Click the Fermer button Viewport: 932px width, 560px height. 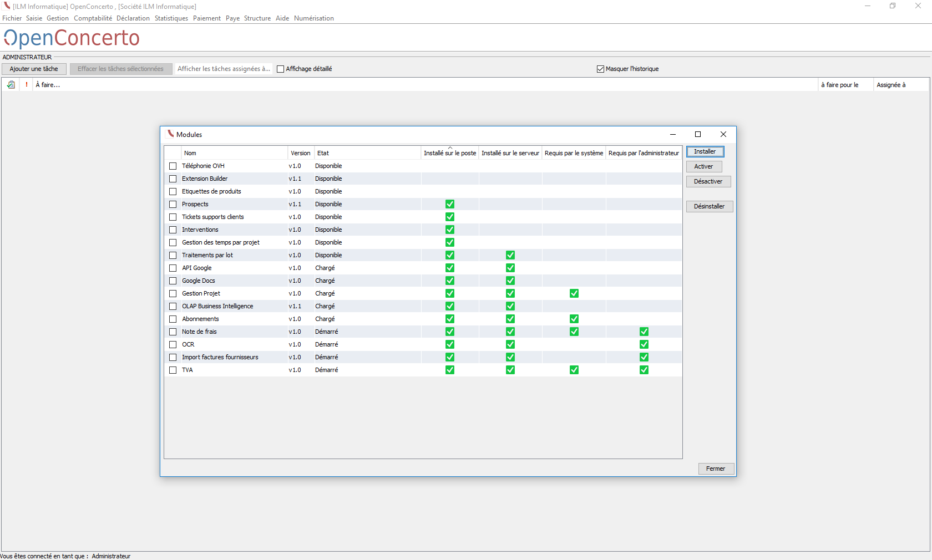716,469
